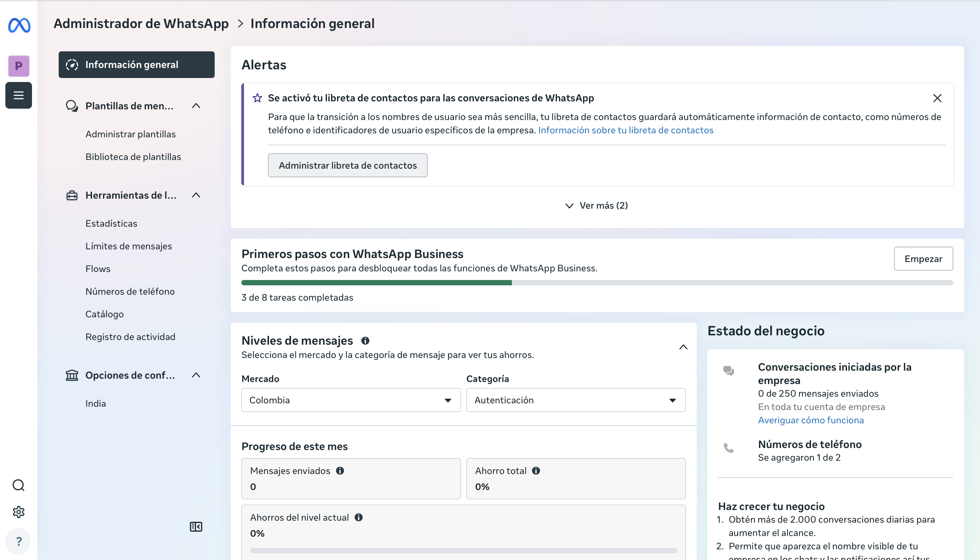Collapse Opciones de configuración section
Viewport: 980px width, 560px height.
[196, 375]
